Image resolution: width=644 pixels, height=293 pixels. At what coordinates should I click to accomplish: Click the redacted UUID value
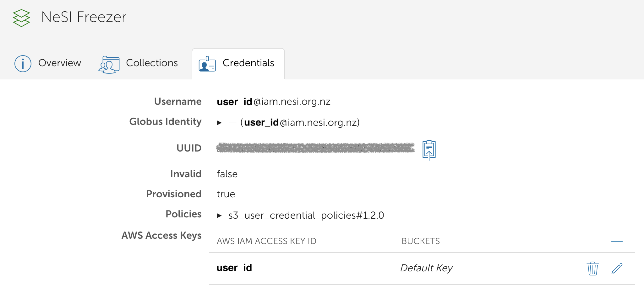(314, 148)
